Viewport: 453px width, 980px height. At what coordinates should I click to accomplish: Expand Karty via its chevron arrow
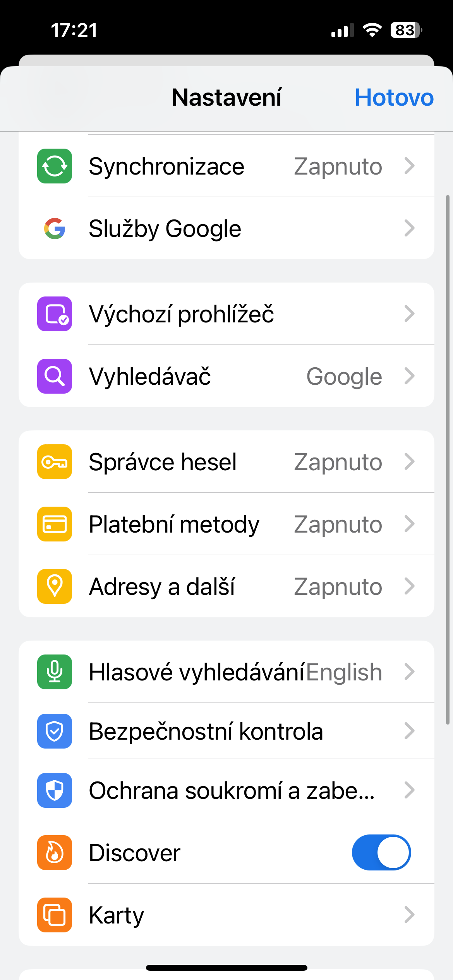[409, 915]
